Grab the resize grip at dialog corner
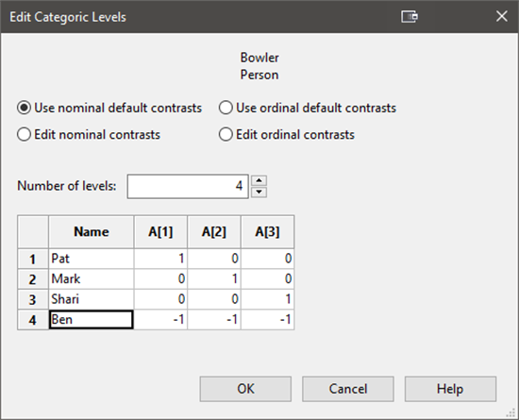The height and width of the screenshot is (420, 519). (511, 412)
